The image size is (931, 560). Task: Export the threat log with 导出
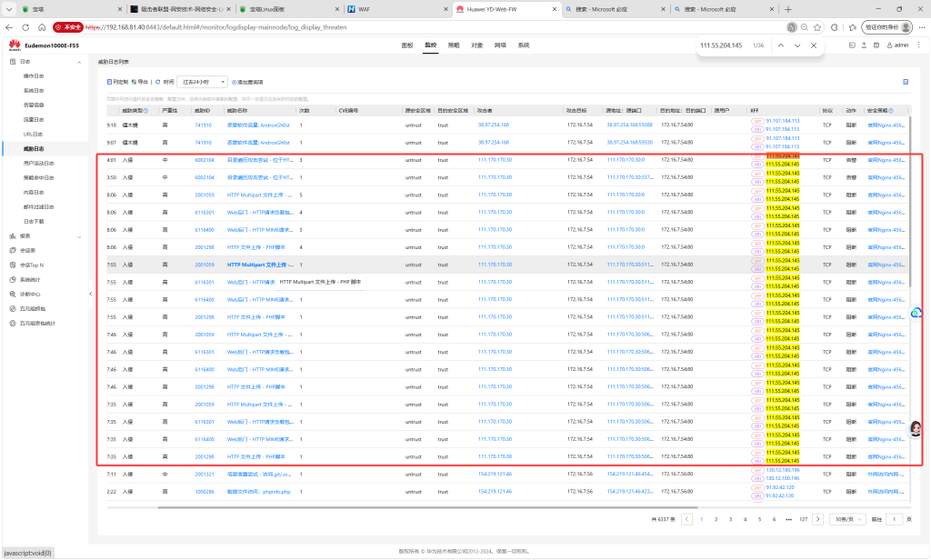(139, 82)
